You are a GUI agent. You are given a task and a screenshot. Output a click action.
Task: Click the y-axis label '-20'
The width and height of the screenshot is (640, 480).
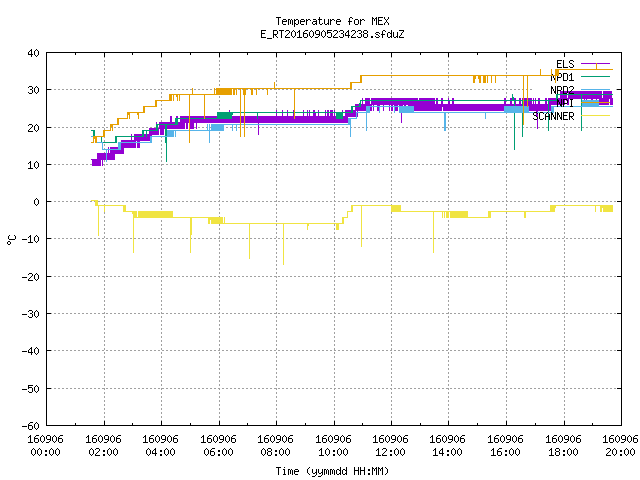click(x=31, y=277)
